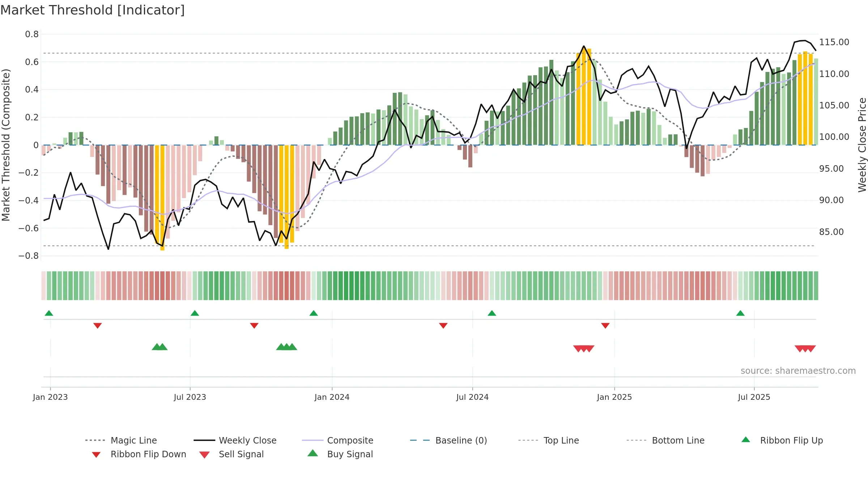The image size is (868, 488).
Task: Click the Ribbon Flip Up marker at Jan 2023
Action: [49, 313]
